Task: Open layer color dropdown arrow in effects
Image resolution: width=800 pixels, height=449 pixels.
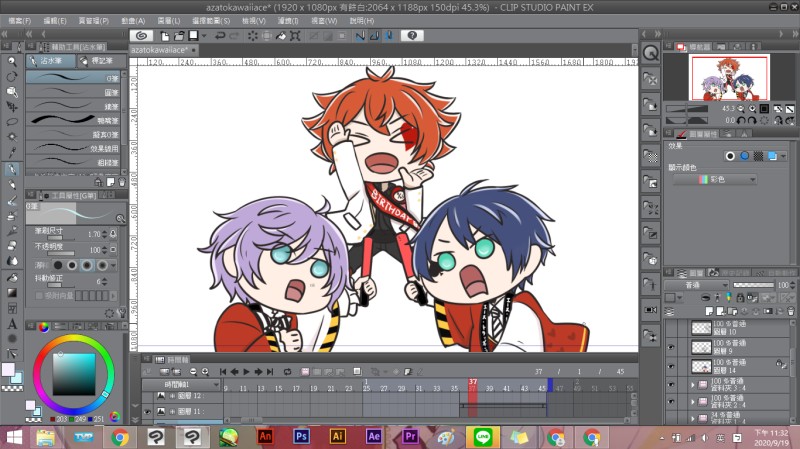Action: pos(783,156)
